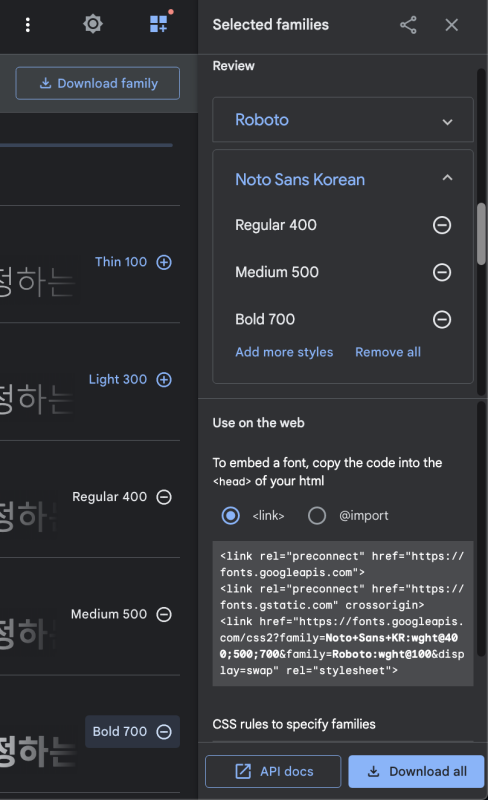
Task: Click the Bold 700 Korean sample preview
Action: (37, 751)
